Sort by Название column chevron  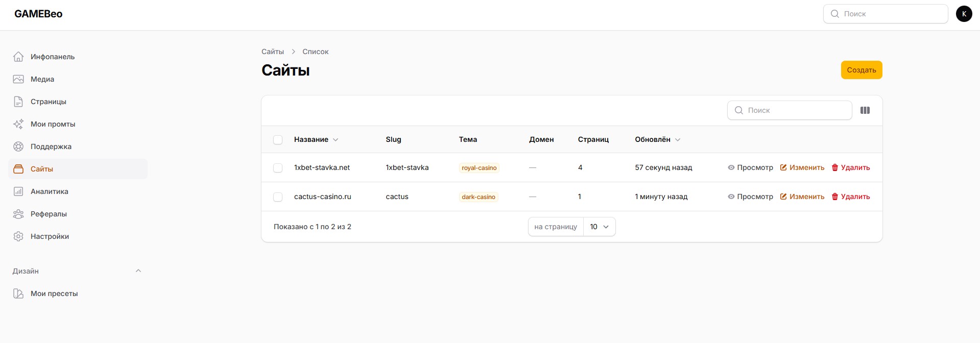pyautogui.click(x=336, y=140)
